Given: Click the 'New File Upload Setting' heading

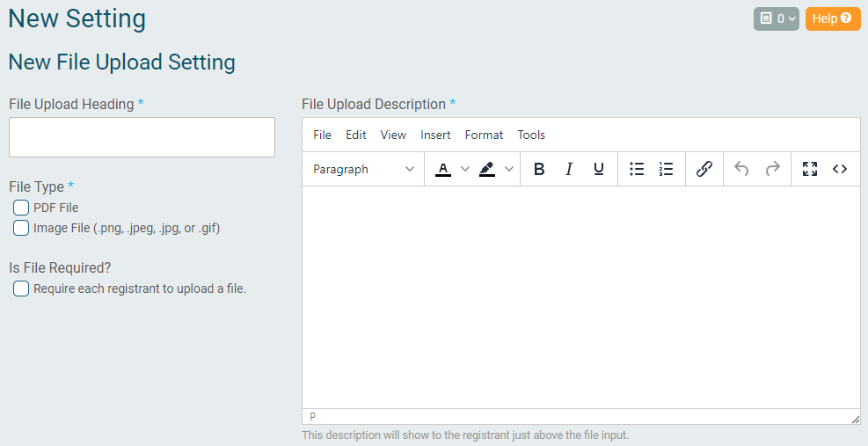Looking at the screenshot, I should pyautogui.click(x=121, y=62).
